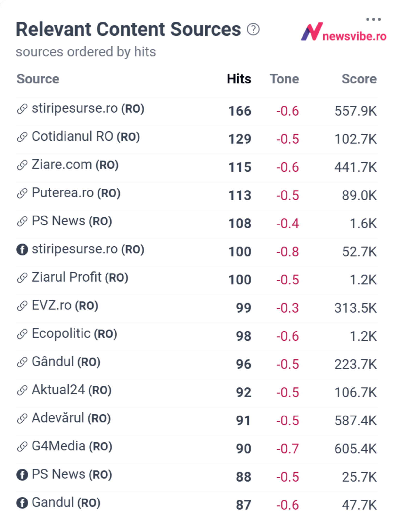The image size is (393, 532).
Task: Sort by the Source column header
Action: (x=38, y=79)
